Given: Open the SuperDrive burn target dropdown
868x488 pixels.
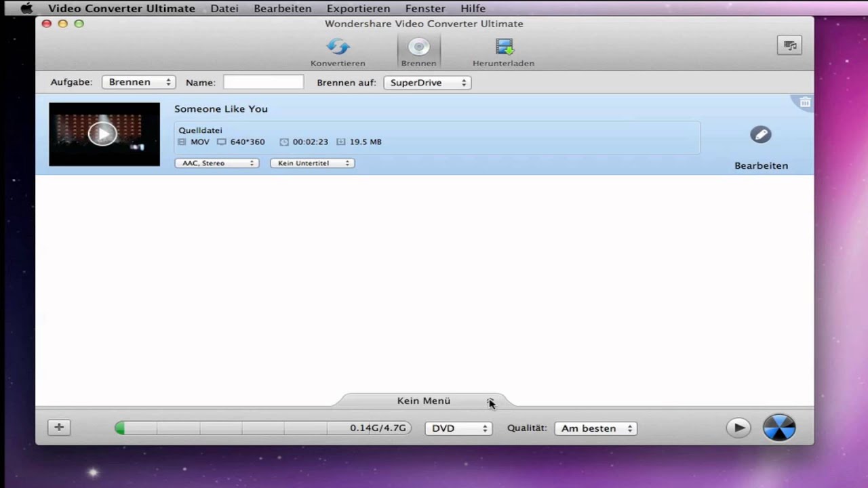Looking at the screenshot, I should (x=427, y=83).
